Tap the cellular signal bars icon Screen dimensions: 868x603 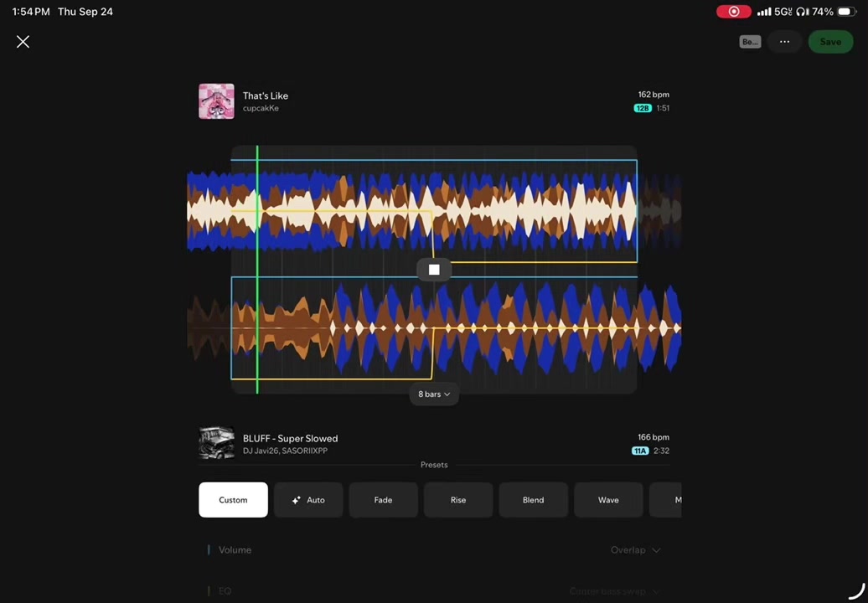(x=764, y=12)
